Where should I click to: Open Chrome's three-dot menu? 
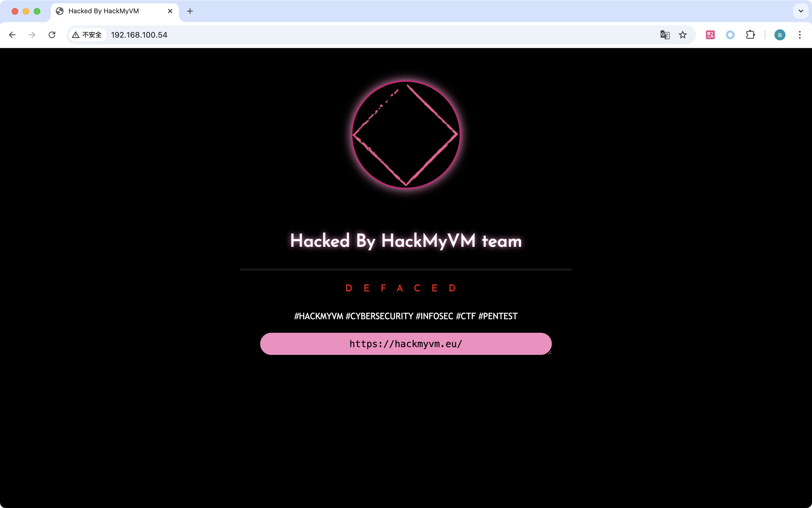coord(800,35)
